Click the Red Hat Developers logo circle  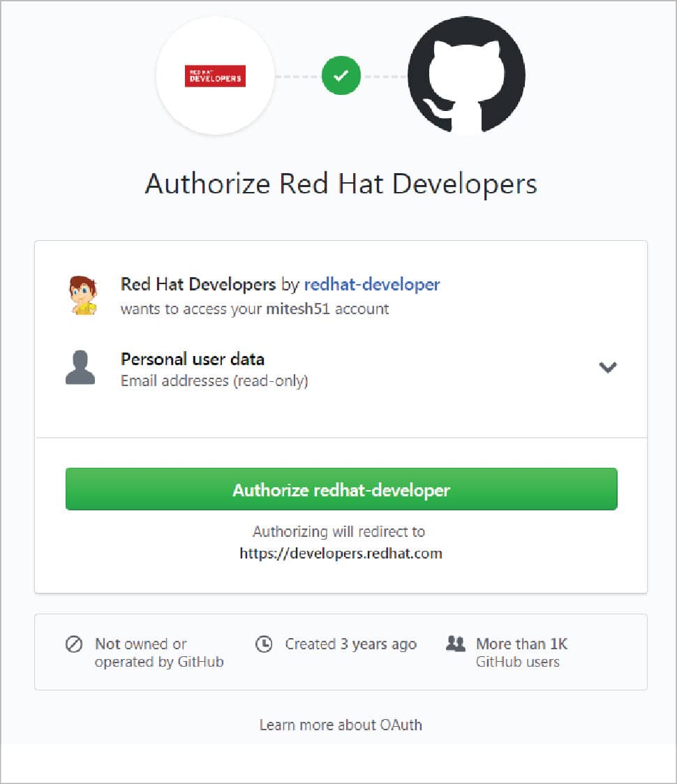(215, 76)
